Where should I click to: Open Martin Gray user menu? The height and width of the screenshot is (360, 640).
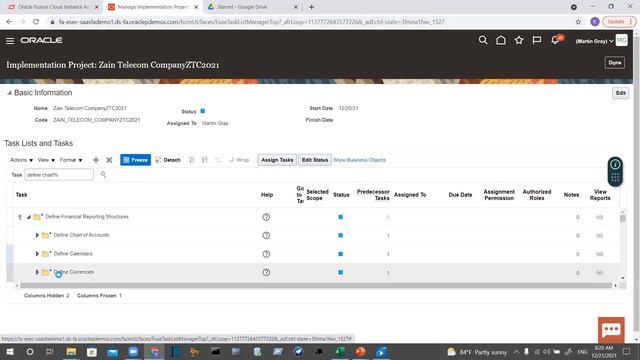point(594,41)
